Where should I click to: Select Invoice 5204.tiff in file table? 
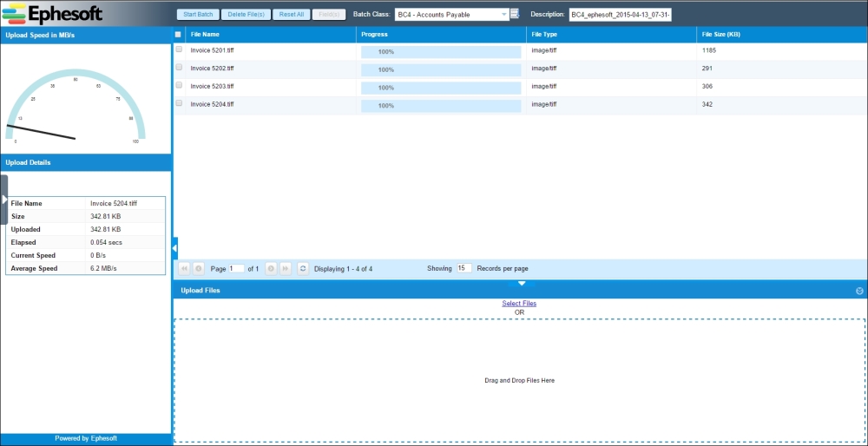(x=212, y=104)
